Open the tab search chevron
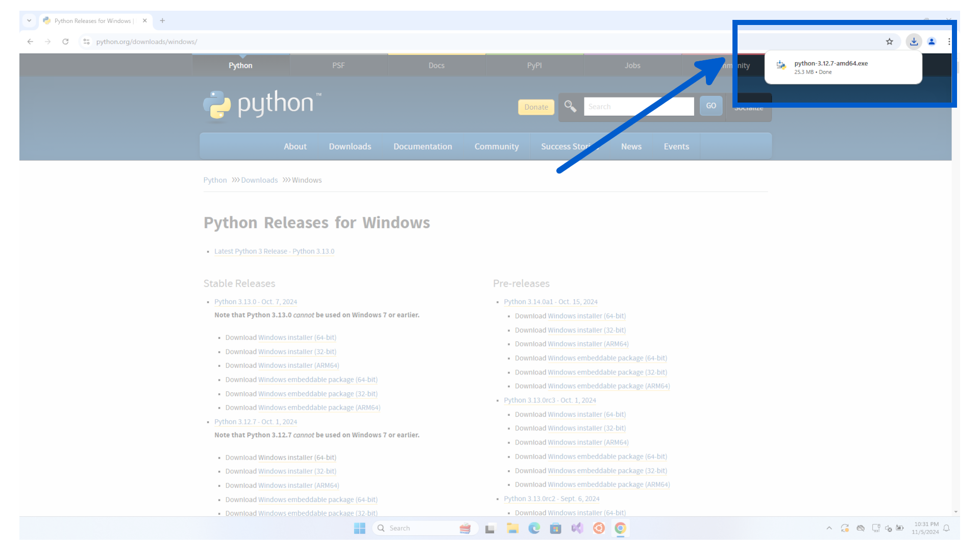The width and height of the screenshot is (980, 551). click(29, 20)
